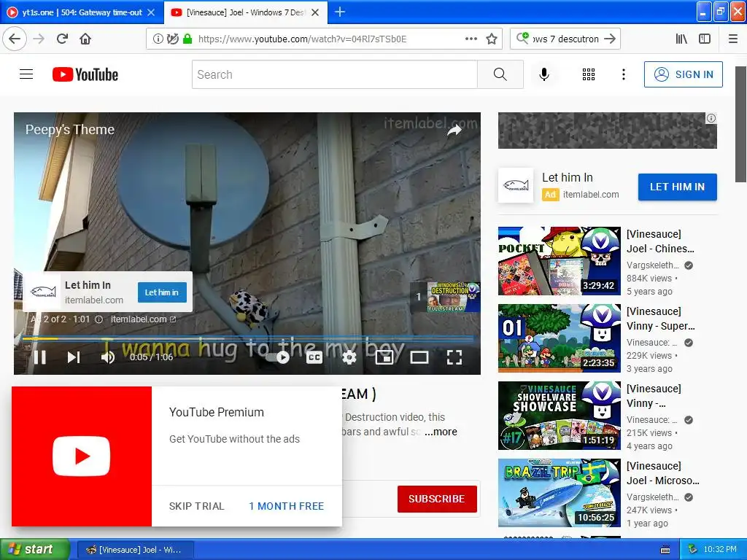Image resolution: width=747 pixels, height=560 pixels.
Task: Toggle closed captions CC button
Action: pyautogui.click(x=314, y=357)
